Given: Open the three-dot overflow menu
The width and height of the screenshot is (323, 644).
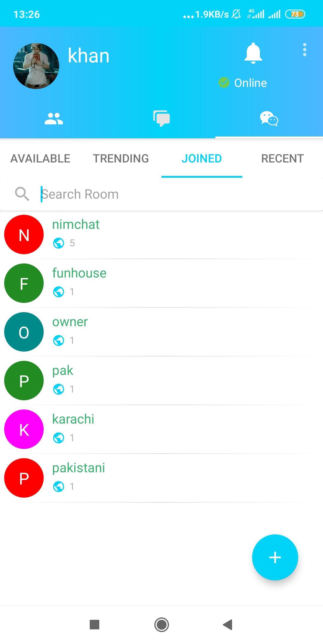Looking at the screenshot, I should [304, 50].
